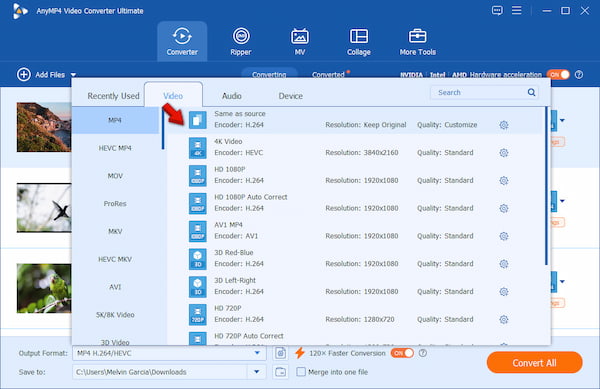Open settings gear for Same as source
Image resolution: width=600 pixels, height=389 pixels.
tap(504, 125)
